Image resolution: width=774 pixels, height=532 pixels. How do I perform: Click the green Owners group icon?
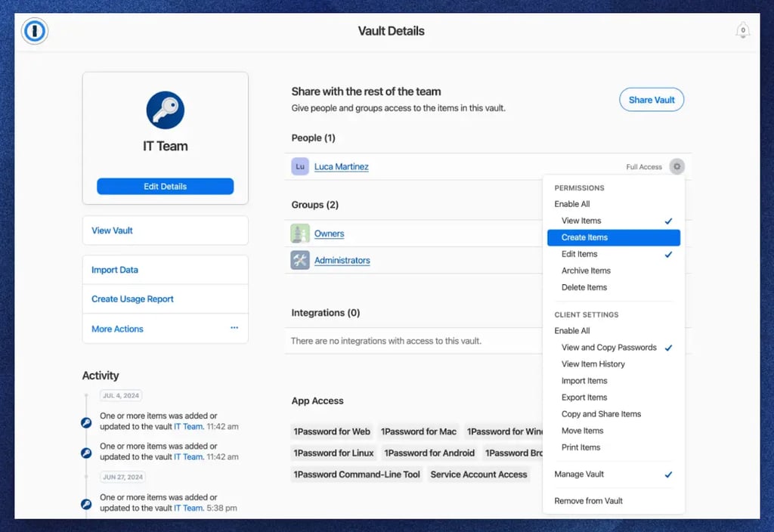pos(299,234)
